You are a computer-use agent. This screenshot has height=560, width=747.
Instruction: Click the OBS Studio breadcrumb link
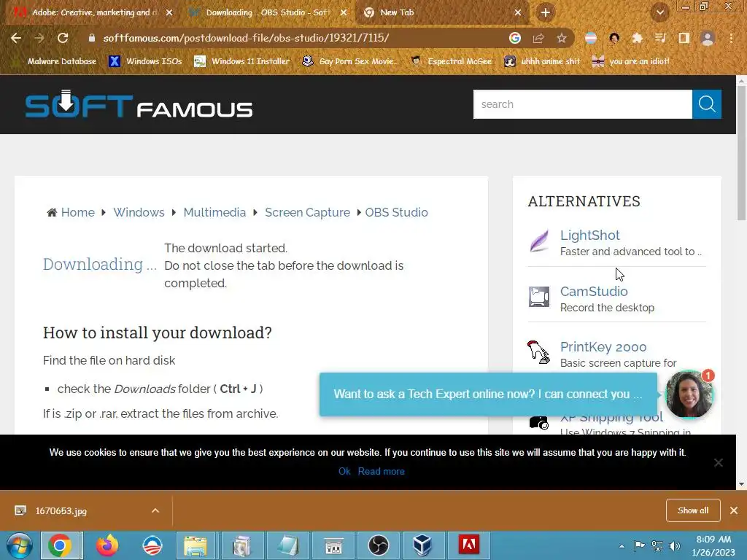point(396,212)
